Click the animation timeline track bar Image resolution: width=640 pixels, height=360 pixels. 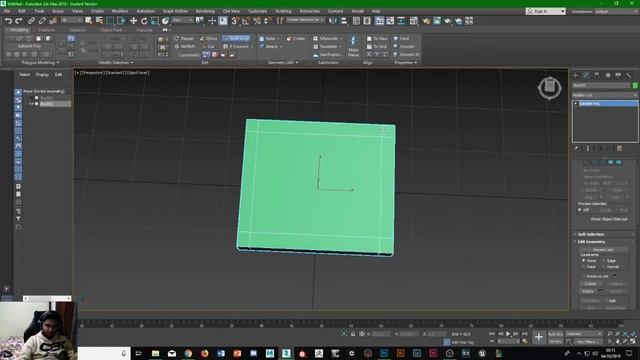351,324
